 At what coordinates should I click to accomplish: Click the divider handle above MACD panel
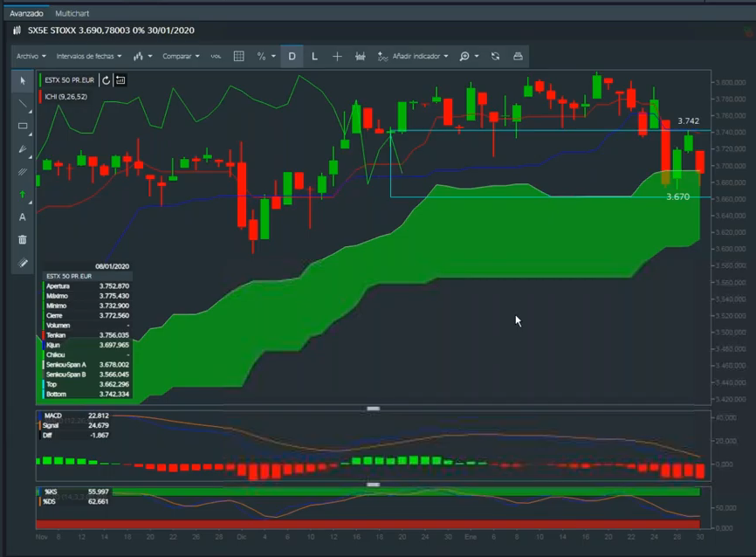coord(373,409)
